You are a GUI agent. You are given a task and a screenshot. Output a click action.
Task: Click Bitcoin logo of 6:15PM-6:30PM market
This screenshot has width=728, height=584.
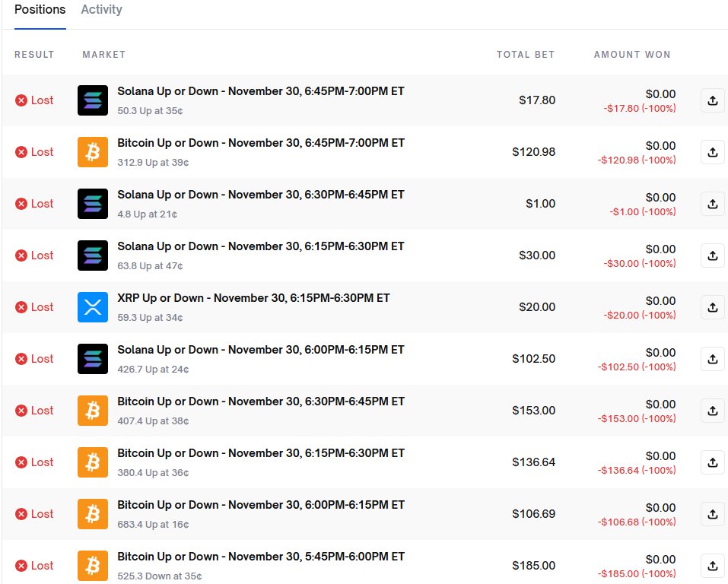pos(93,462)
